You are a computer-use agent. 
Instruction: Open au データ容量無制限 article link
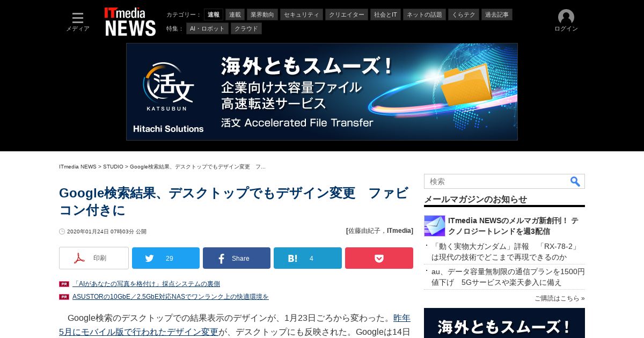coord(508,277)
